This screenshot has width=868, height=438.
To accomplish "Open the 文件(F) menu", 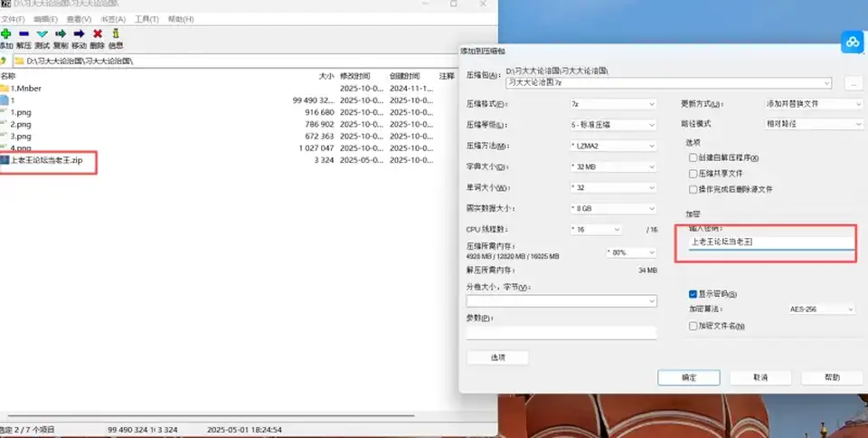I will pos(13,19).
